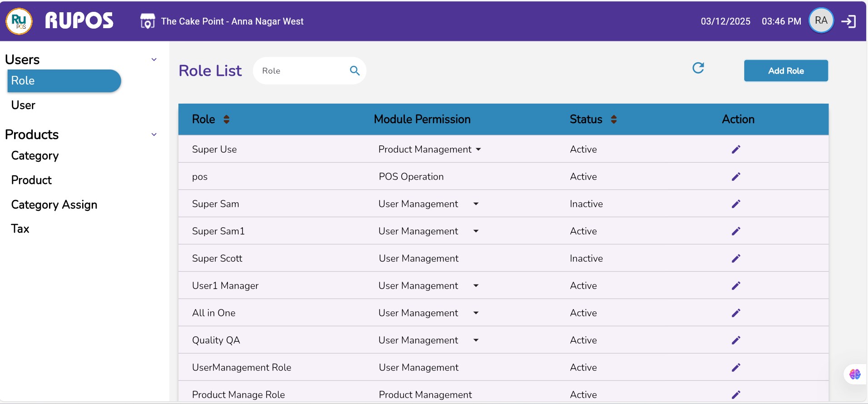This screenshot has width=868, height=404.
Task: Click the RA user avatar
Action: click(x=821, y=21)
